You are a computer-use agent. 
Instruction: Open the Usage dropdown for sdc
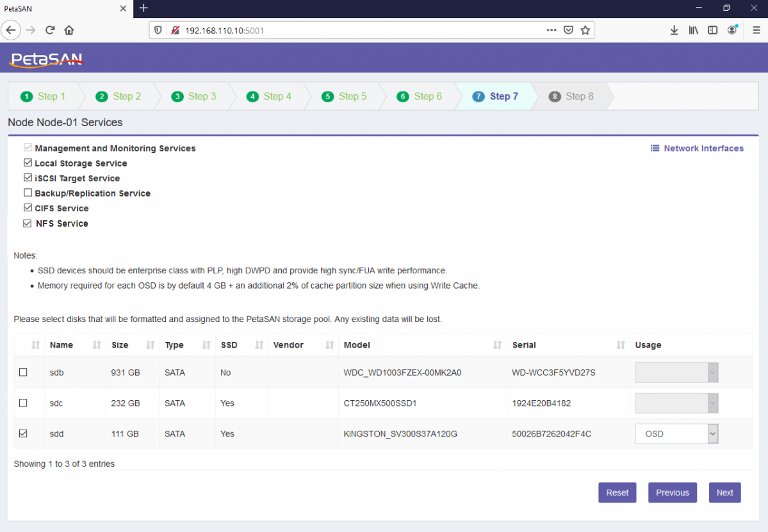pos(676,403)
